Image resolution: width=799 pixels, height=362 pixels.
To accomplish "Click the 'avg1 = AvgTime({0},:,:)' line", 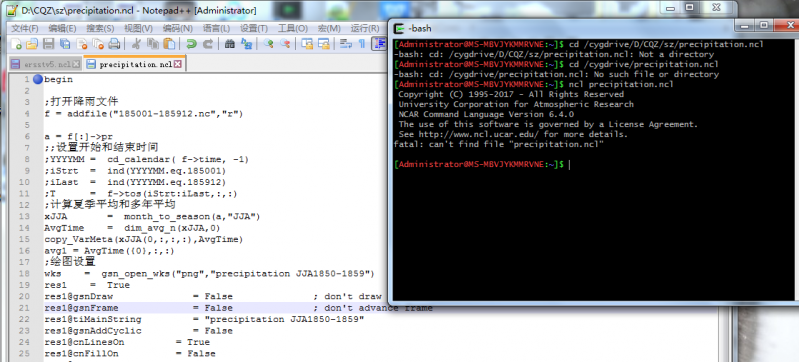I will pyautogui.click(x=110, y=251).
